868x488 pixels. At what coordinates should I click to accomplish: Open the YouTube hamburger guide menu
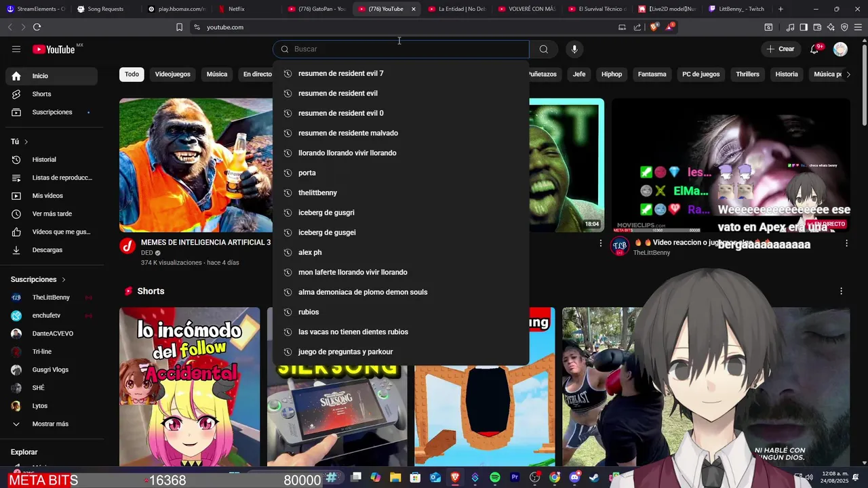16,49
